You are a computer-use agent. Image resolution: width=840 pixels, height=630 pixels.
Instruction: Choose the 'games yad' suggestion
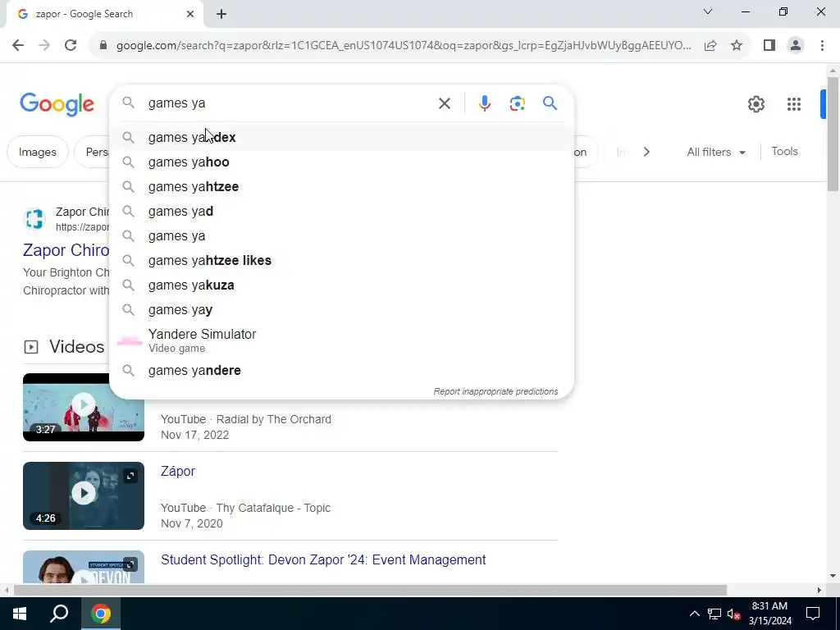point(341,212)
